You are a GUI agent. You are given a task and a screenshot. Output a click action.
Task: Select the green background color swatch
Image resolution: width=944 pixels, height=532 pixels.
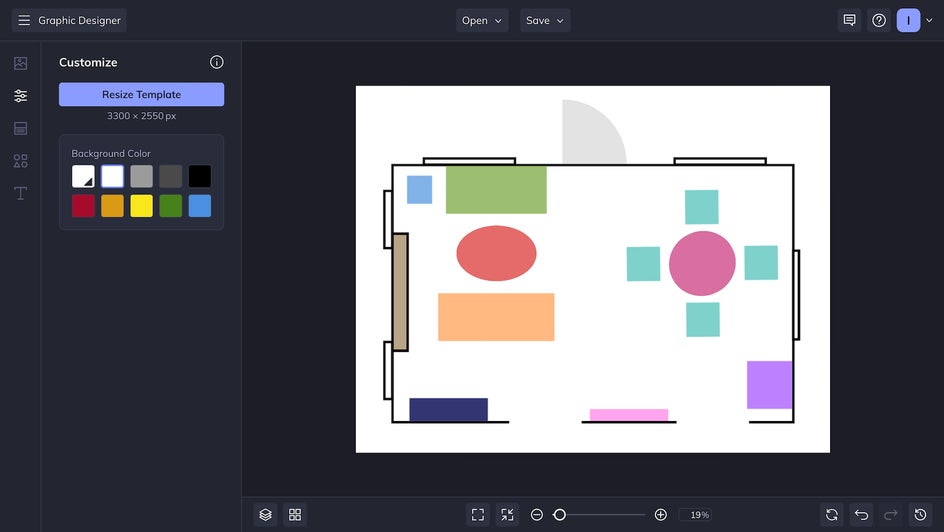tap(171, 206)
